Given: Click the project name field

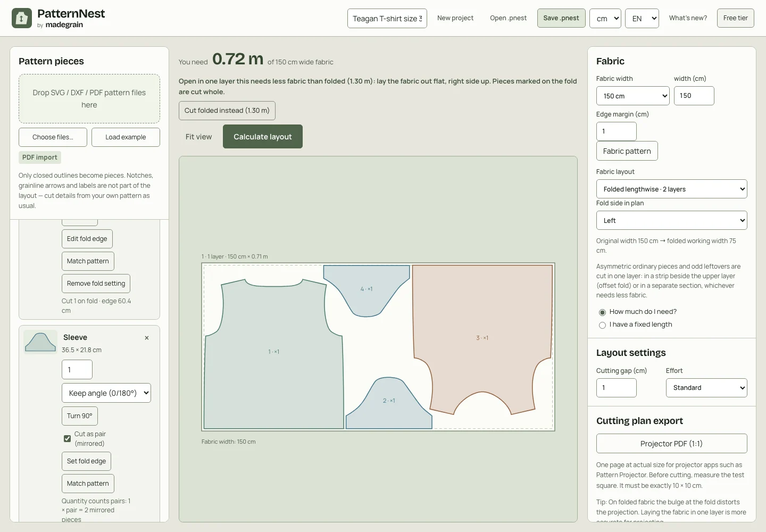Looking at the screenshot, I should pyautogui.click(x=387, y=19).
